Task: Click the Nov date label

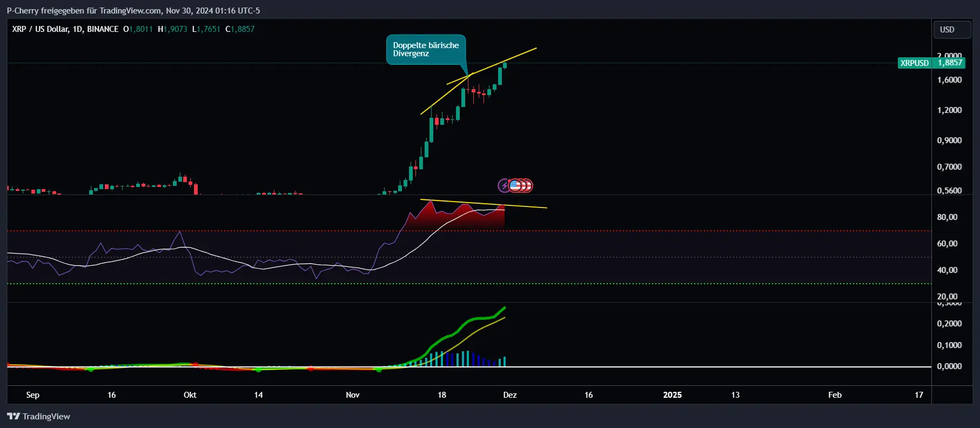Action: (353, 395)
